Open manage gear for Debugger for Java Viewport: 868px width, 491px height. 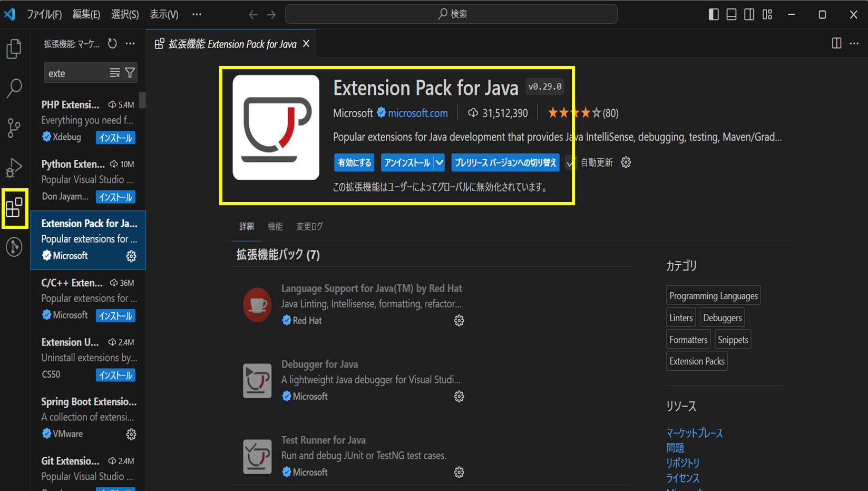point(459,397)
